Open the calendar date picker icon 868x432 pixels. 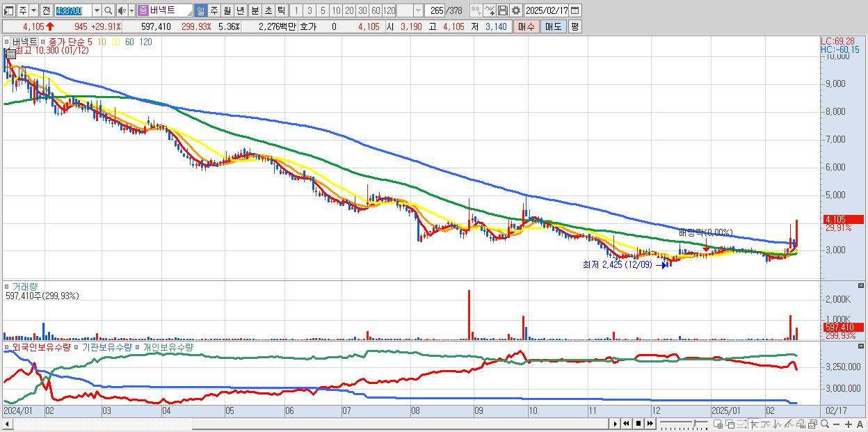[x=575, y=10]
